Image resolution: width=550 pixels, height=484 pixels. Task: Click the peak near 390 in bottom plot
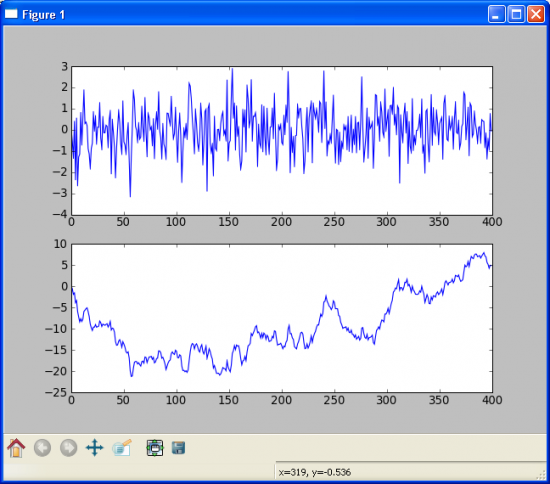(x=484, y=253)
